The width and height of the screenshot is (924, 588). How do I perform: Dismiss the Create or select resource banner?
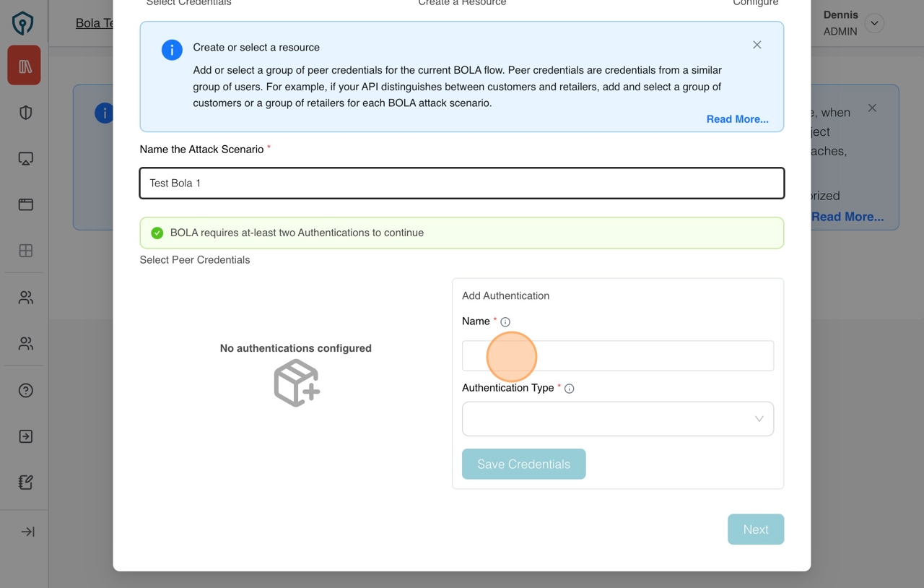757,45
